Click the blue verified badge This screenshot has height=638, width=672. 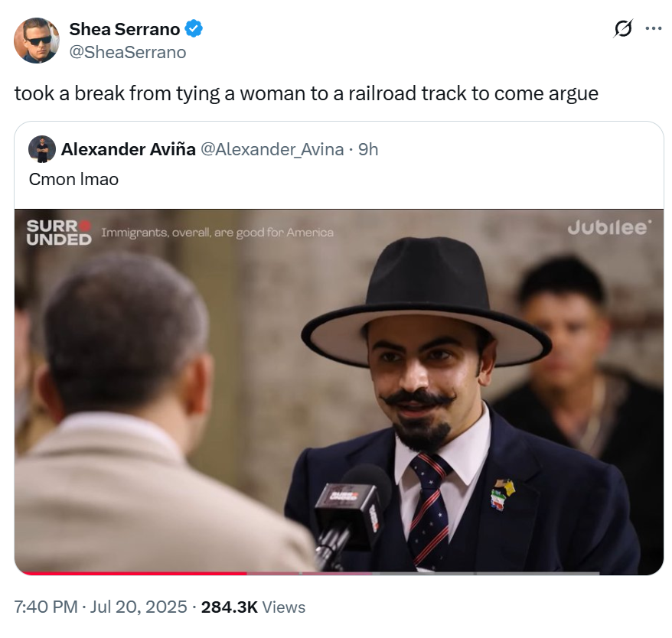(x=194, y=29)
